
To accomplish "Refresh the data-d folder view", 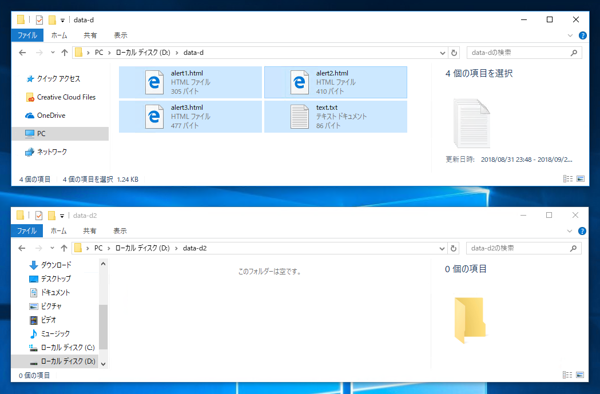I will click(x=454, y=53).
